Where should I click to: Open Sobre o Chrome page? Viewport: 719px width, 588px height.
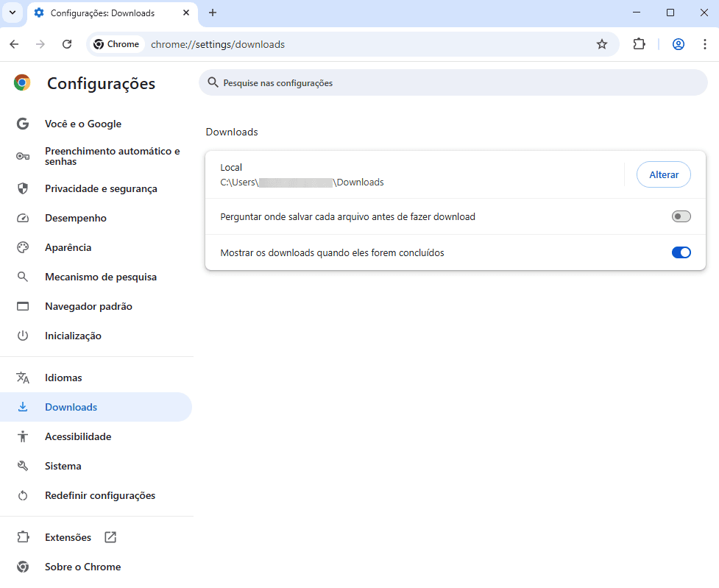(x=82, y=567)
